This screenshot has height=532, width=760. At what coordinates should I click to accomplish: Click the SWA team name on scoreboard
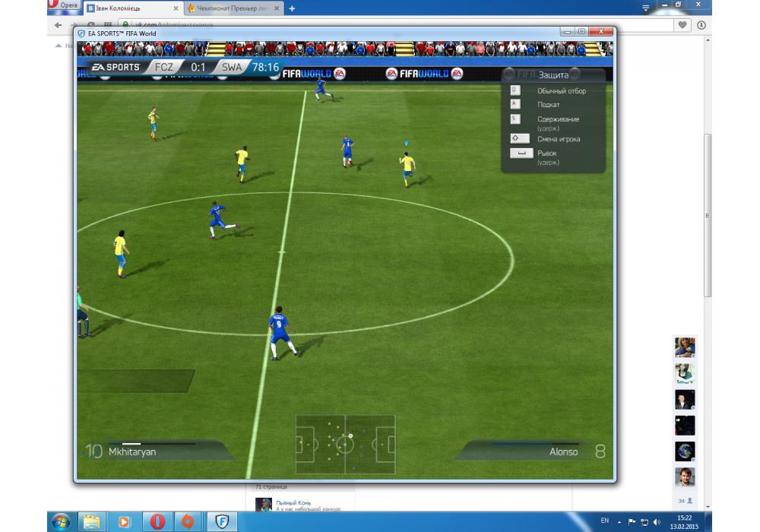pos(232,67)
